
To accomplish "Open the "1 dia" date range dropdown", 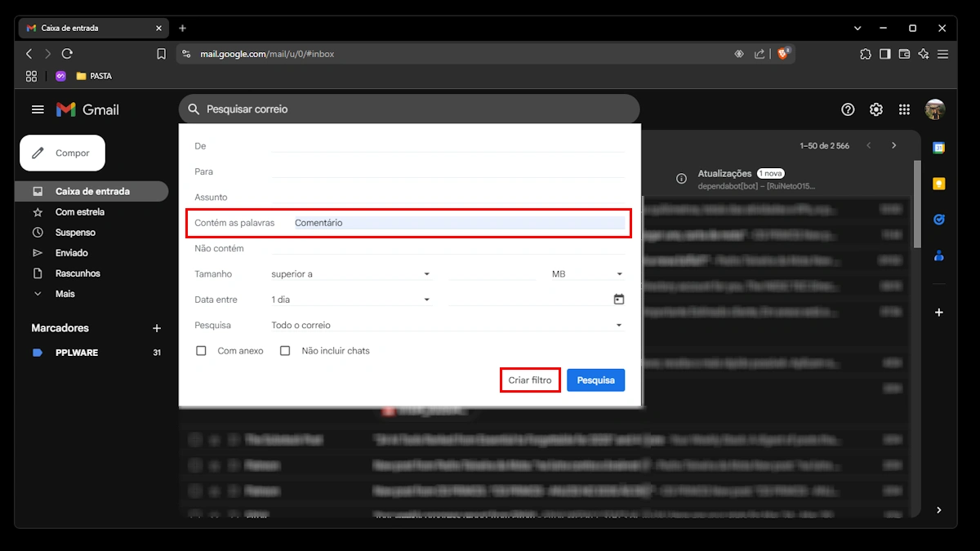I will pyautogui.click(x=351, y=300).
